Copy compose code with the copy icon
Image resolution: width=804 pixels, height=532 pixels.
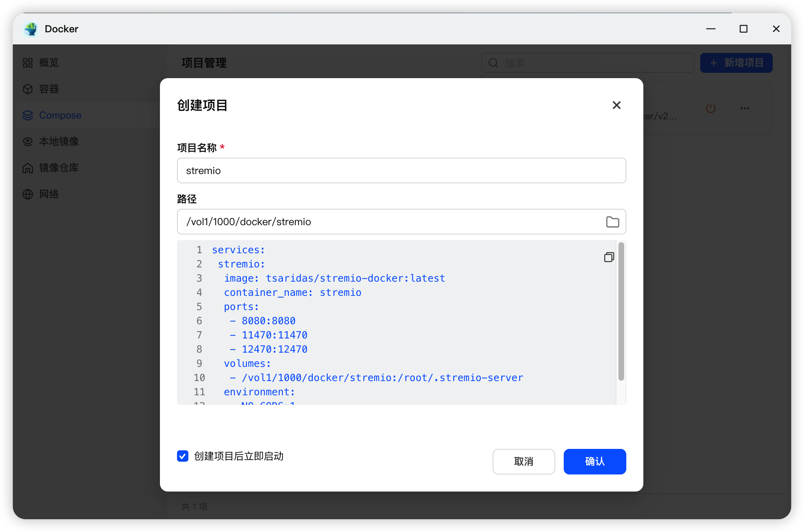(609, 257)
